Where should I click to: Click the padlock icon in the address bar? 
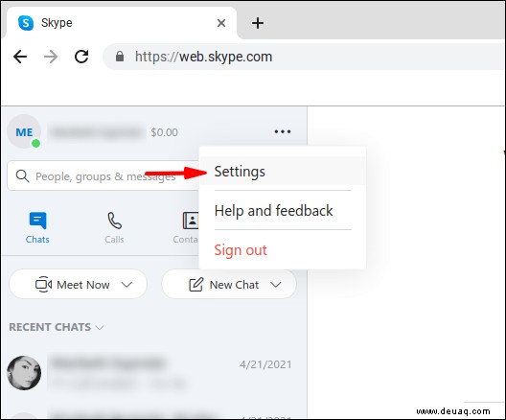[120, 57]
